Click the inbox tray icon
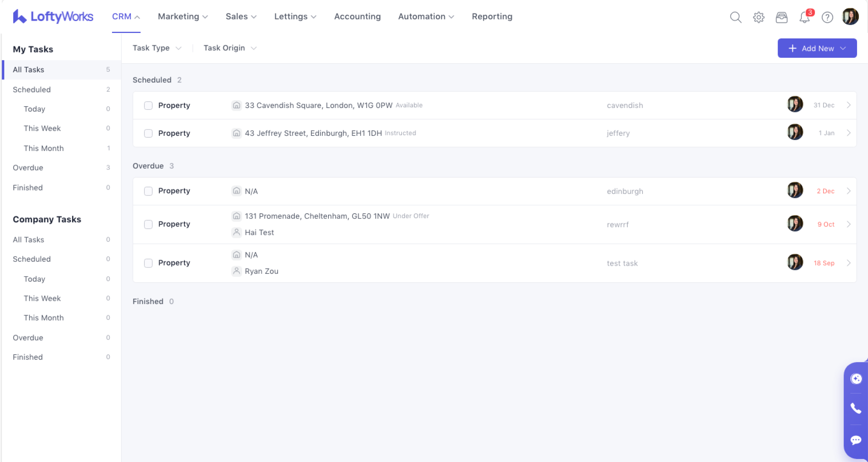 781,17
